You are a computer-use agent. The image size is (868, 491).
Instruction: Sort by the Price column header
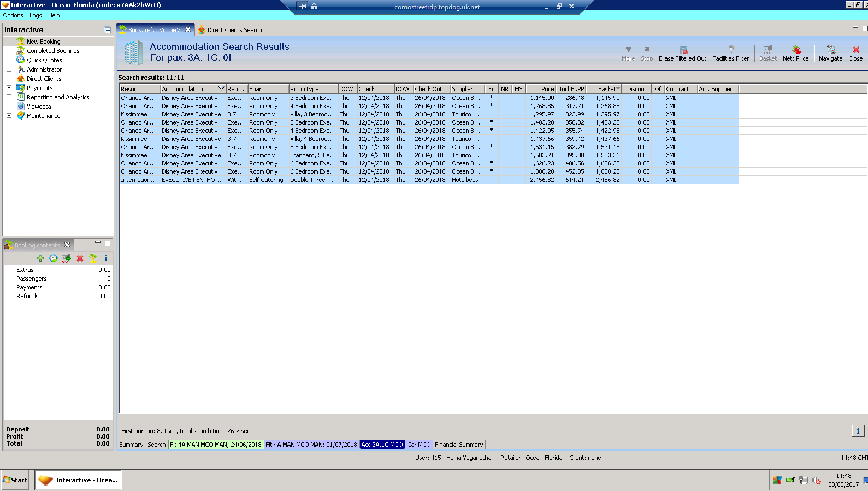(x=540, y=89)
